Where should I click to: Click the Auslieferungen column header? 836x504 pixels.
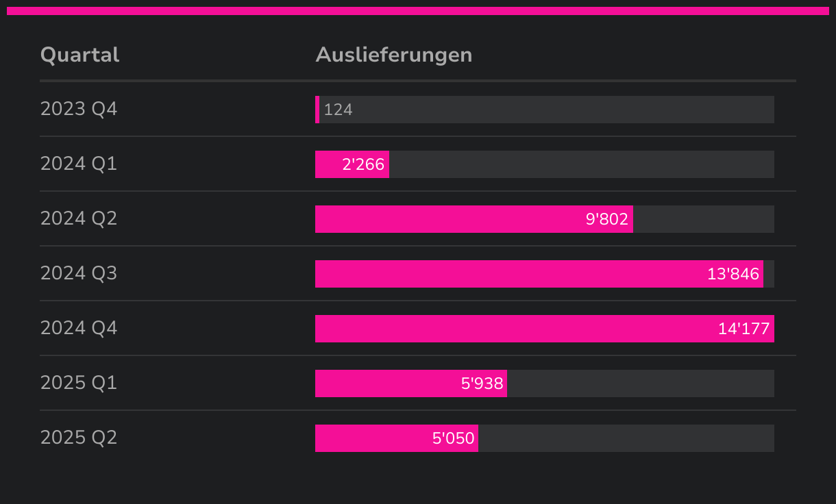393,55
